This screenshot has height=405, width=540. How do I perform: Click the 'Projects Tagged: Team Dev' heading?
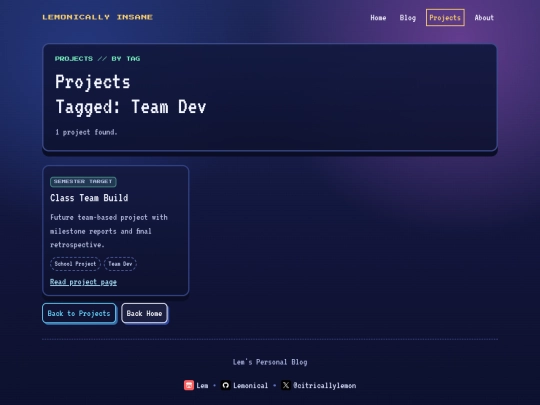coord(131,94)
